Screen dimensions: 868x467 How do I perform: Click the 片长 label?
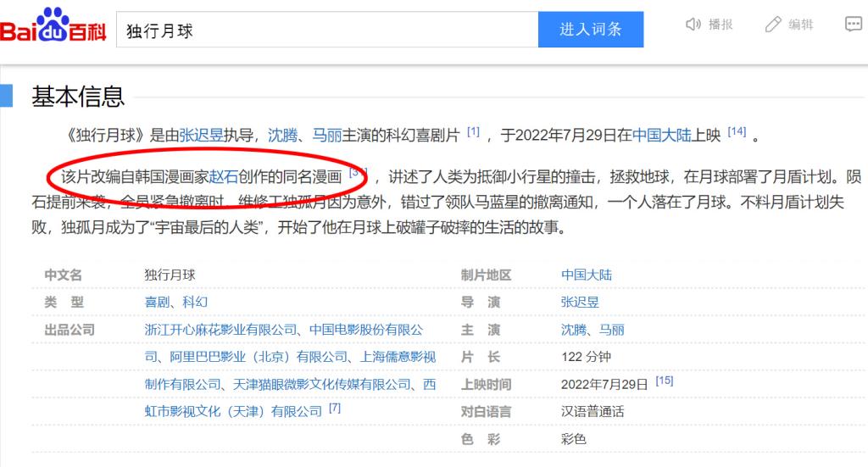point(481,357)
